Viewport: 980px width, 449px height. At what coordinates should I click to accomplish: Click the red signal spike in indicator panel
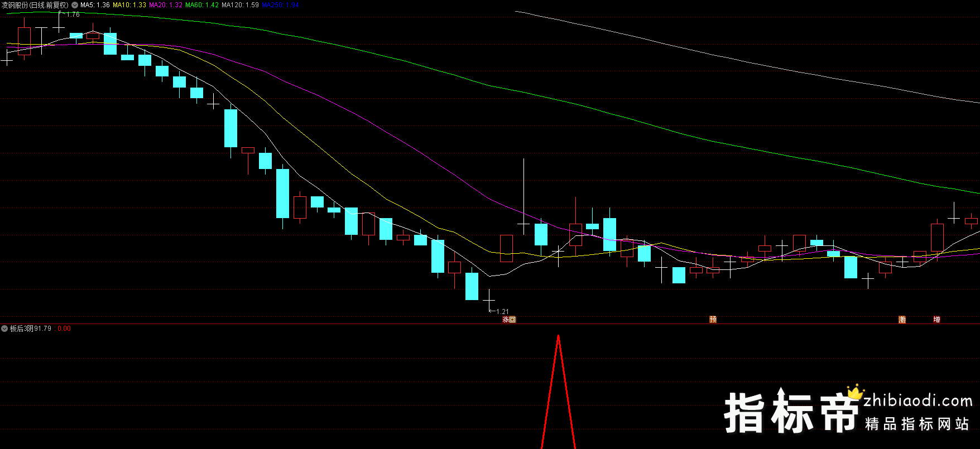pyautogui.click(x=558, y=392)
